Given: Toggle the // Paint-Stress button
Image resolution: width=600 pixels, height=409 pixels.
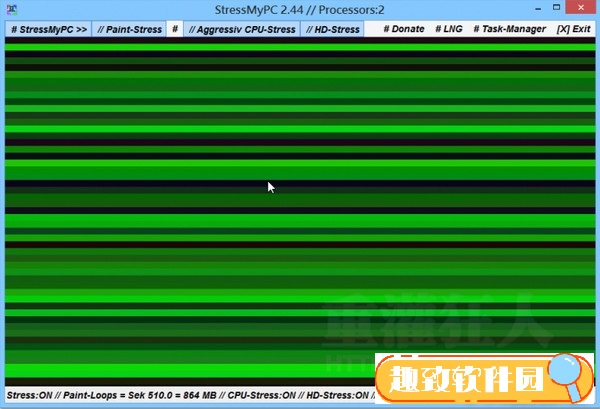Looking at the screenshot, I should coord(129,29).
